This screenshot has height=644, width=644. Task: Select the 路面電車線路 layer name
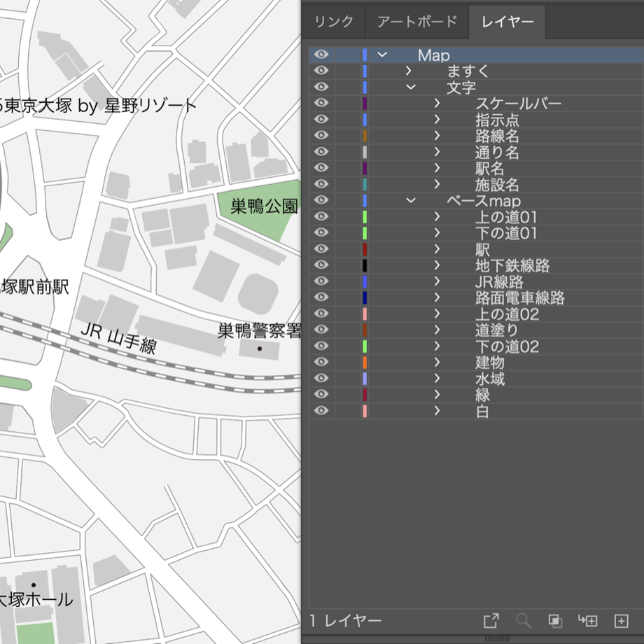(520, 297)
